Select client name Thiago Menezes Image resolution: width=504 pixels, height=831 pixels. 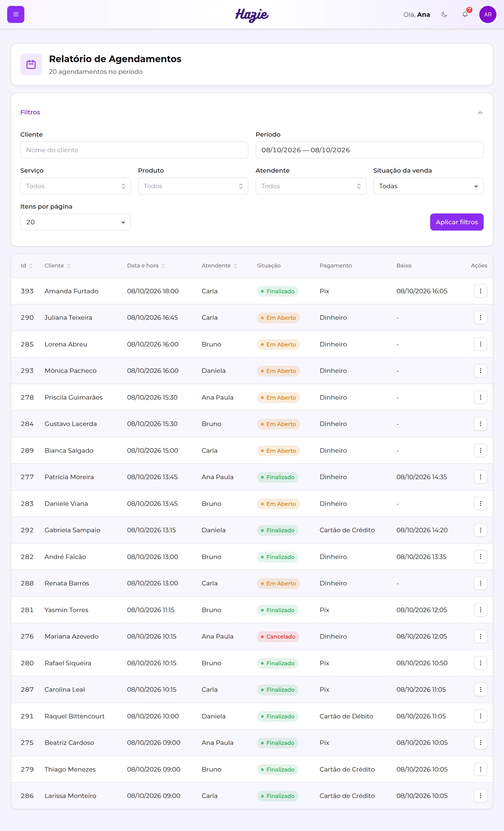(70, 769)
